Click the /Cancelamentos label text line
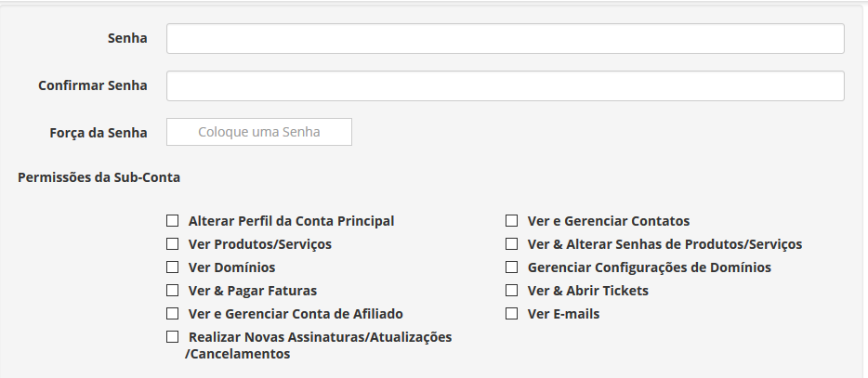This screenshot has height=378, width=868. tap(237, 354)
